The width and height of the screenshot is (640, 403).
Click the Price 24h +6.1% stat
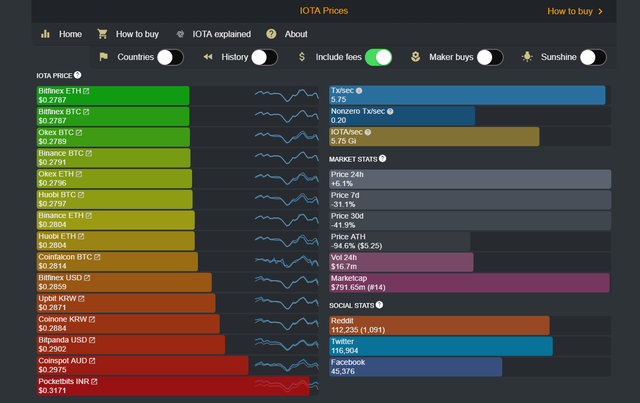[470, 179]
